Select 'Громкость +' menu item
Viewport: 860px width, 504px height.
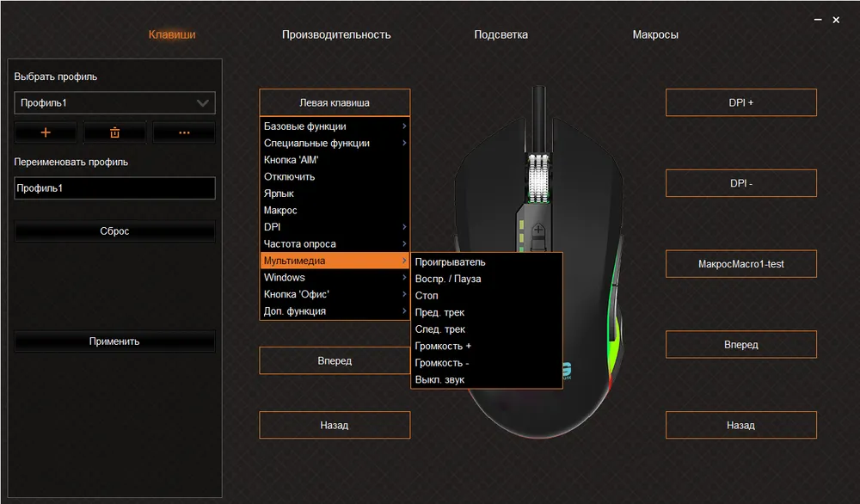(x=443, y=346)
